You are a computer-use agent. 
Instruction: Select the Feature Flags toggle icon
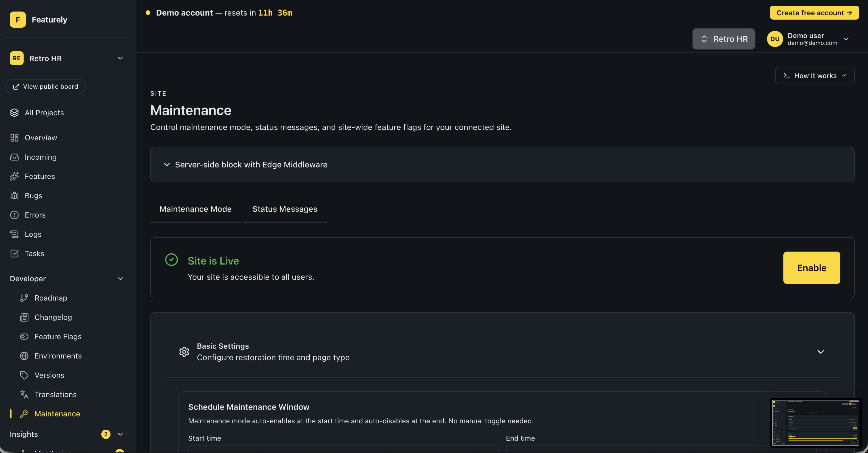24,337
